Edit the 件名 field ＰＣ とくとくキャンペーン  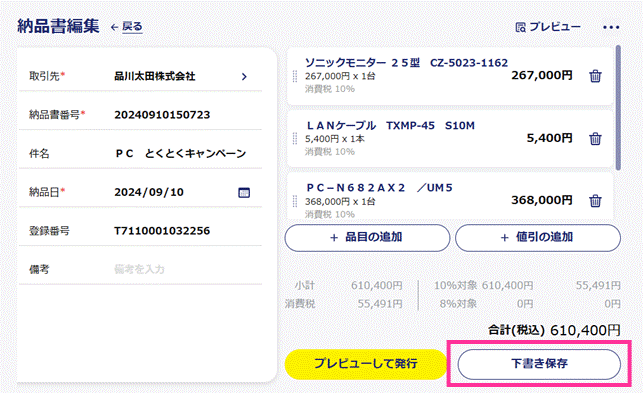180,153
